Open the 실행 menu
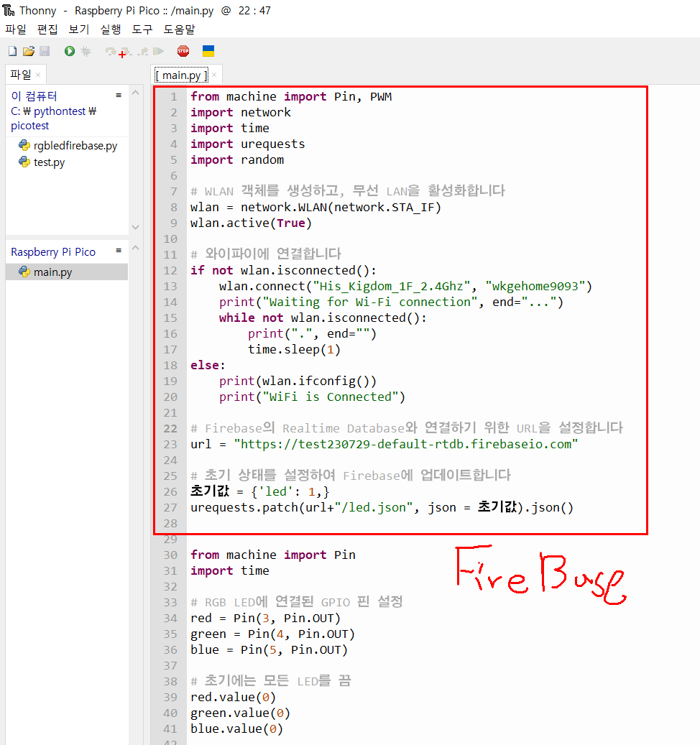Image resolution: width=700 pixels, height=745 pixels. (x=111, y=29)
